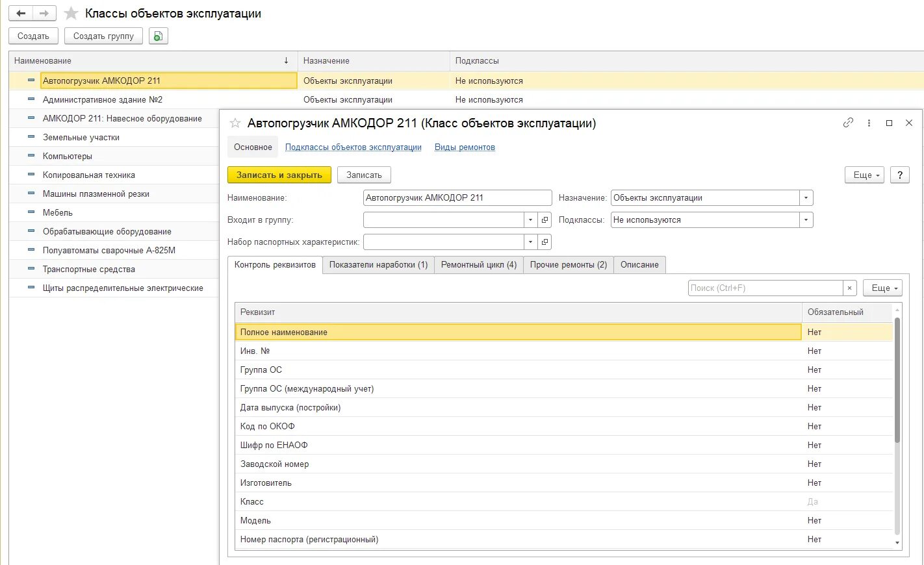Click the requisites table vertical scrollbar
924x565 pixels.
(x=897, y=380)
